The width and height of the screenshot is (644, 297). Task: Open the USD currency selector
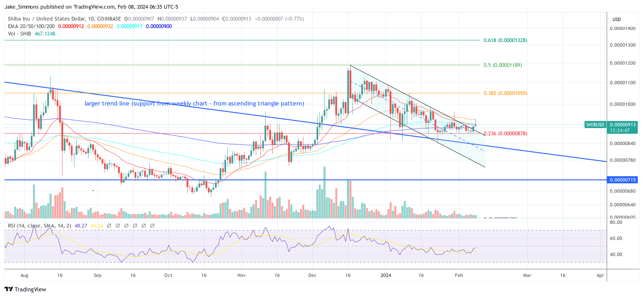click(623, 19)
